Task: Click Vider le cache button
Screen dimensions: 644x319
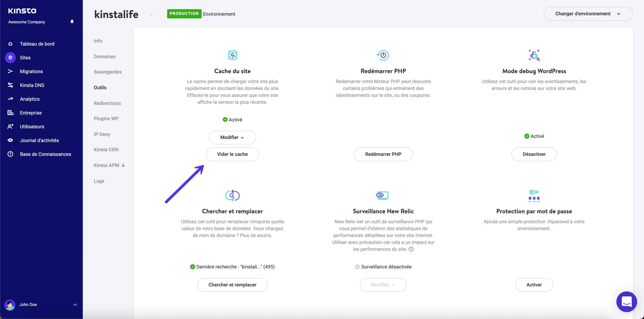Action: (x=232, y=154)
